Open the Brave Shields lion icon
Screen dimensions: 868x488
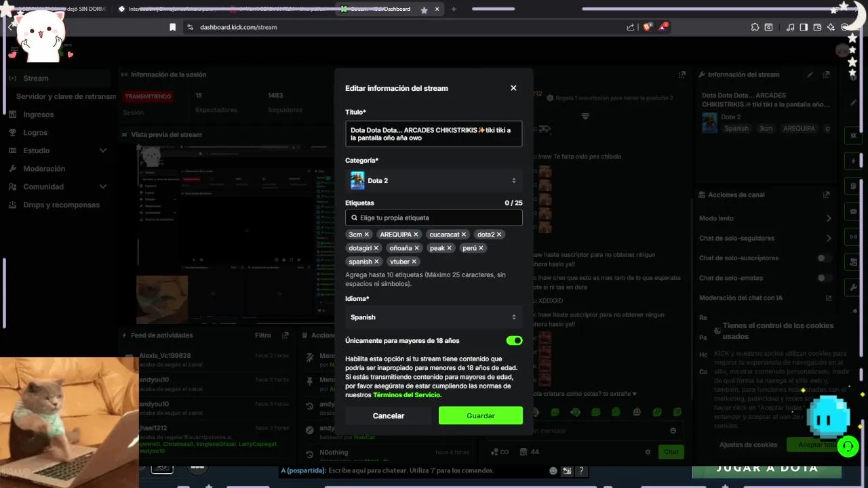pyautogui.click(x=648, y=27)
